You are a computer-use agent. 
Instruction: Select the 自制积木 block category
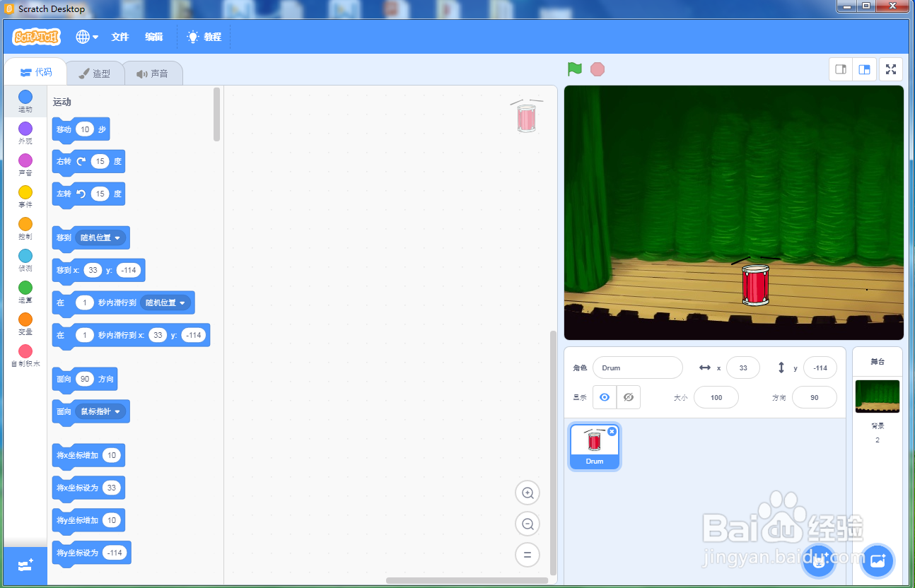25,356
